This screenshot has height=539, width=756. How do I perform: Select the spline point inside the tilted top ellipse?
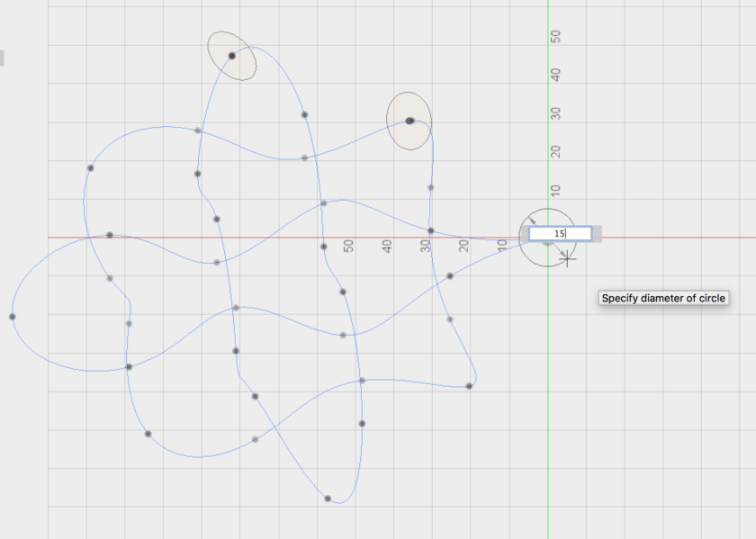pyautogui.click(x=232, y=56)
